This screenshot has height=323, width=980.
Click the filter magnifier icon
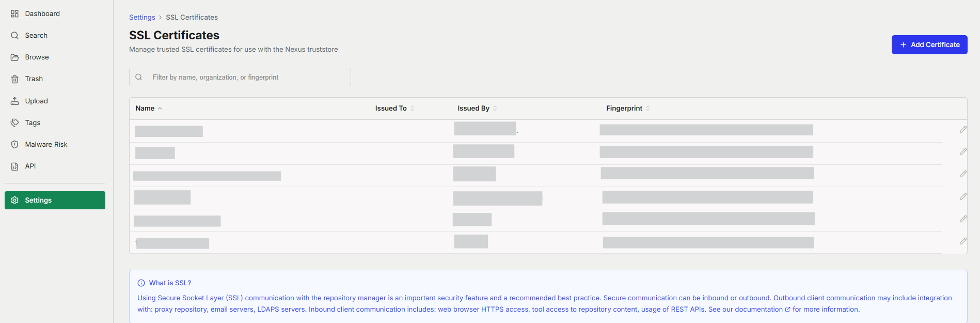[x=139, y=77]
